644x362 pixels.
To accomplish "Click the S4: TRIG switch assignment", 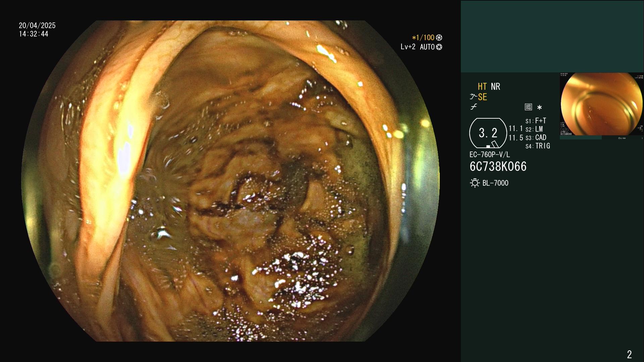I will tap(538, 146).
